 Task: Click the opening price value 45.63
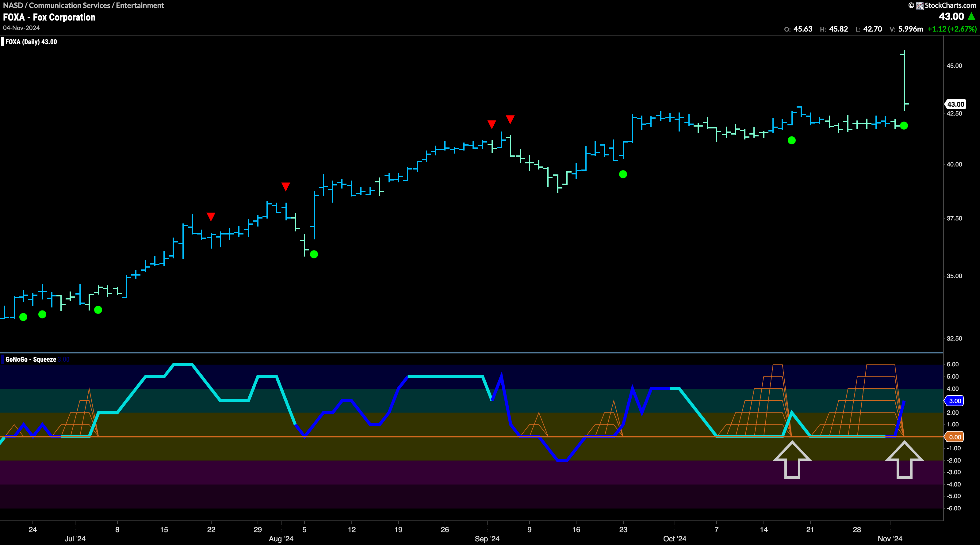(803, 29)
